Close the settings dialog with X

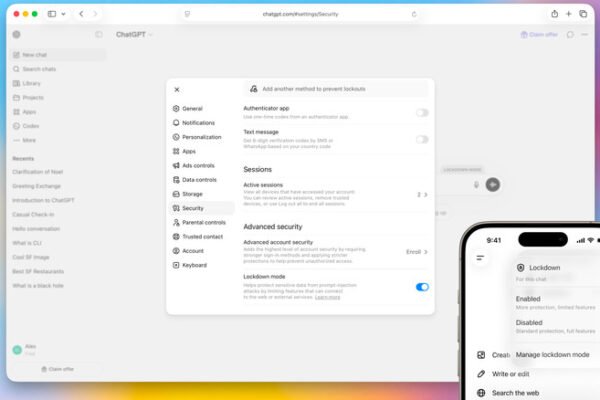coord(177,90)
